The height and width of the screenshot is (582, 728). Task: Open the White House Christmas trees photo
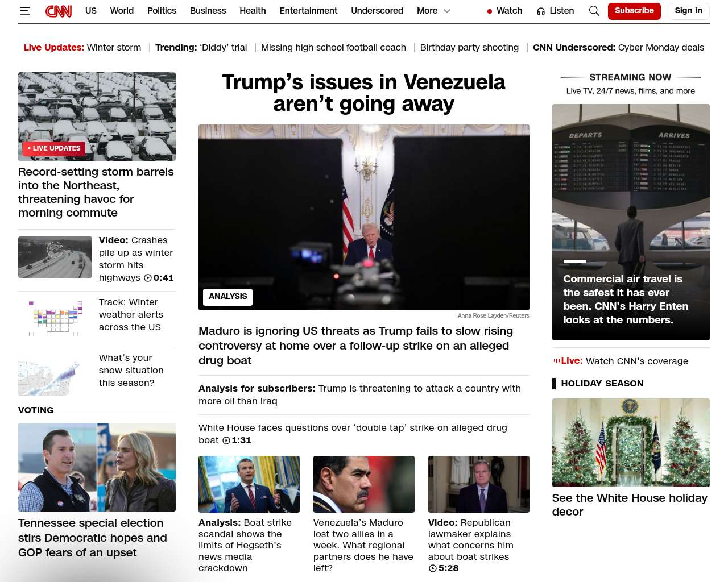pos(631,443)
